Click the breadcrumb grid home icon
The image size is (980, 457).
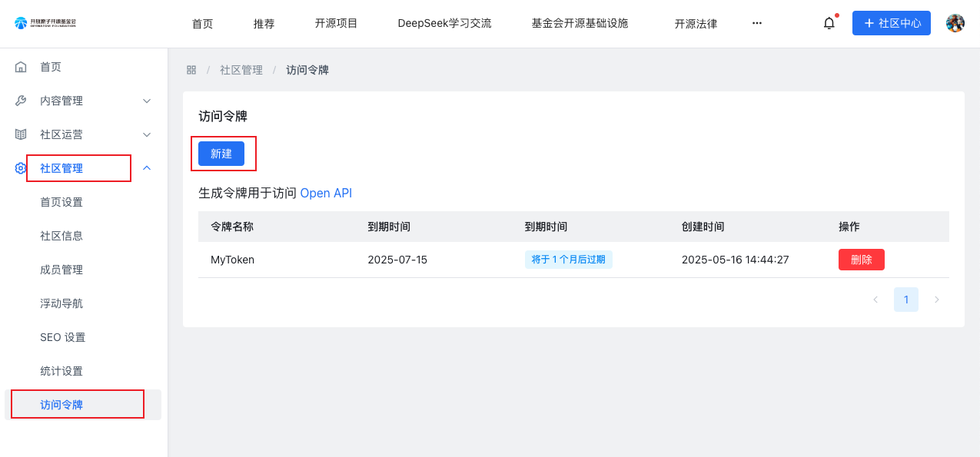(x=191, y=70)
